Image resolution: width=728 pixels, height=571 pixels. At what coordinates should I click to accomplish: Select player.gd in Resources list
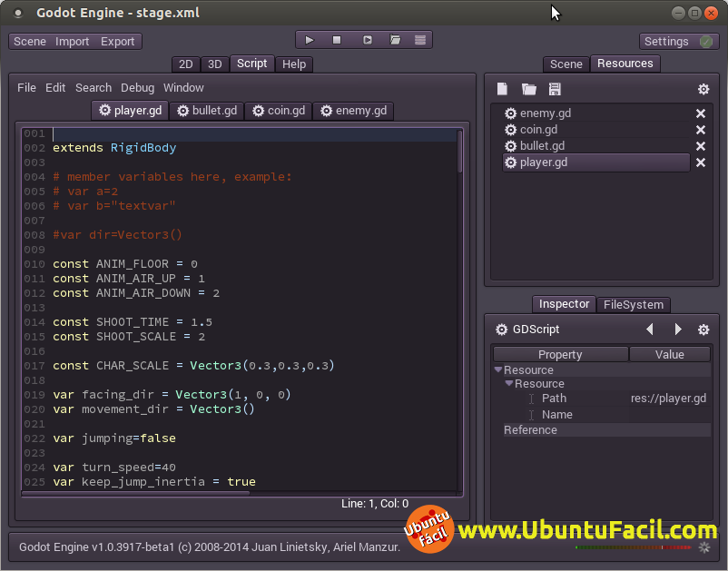point(596,162)
